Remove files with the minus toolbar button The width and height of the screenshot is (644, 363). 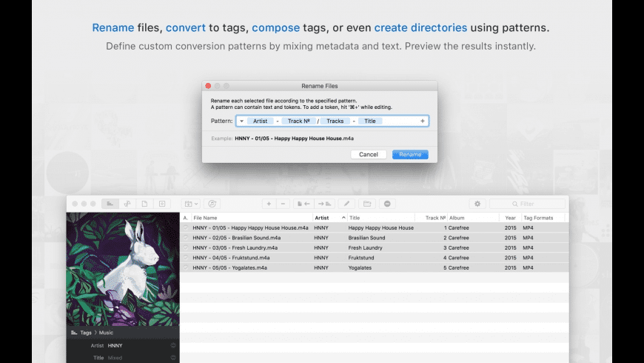(283, 204)
